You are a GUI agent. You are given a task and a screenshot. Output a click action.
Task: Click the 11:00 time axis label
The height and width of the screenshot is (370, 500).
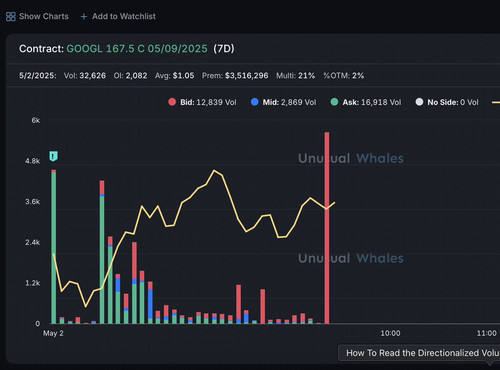point(487,333)
